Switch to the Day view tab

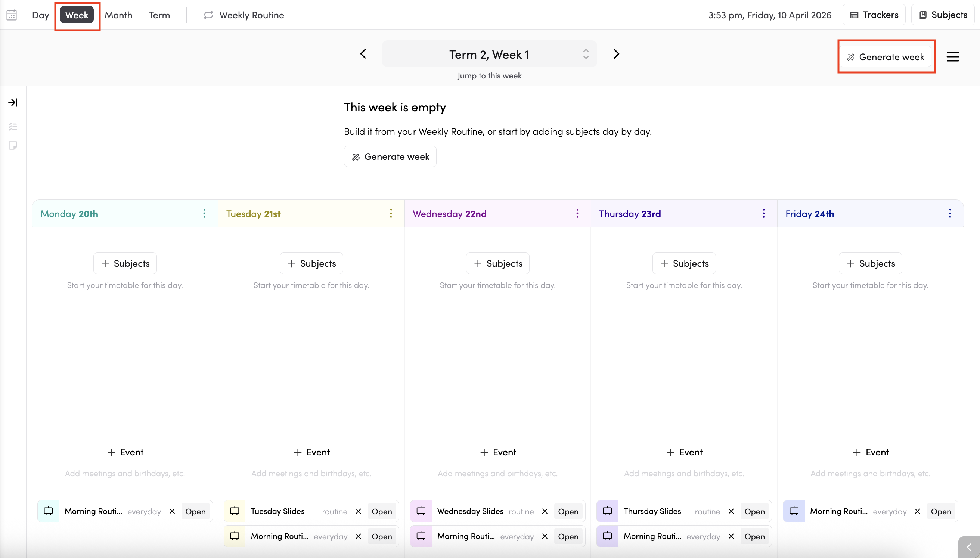[40, 15]
